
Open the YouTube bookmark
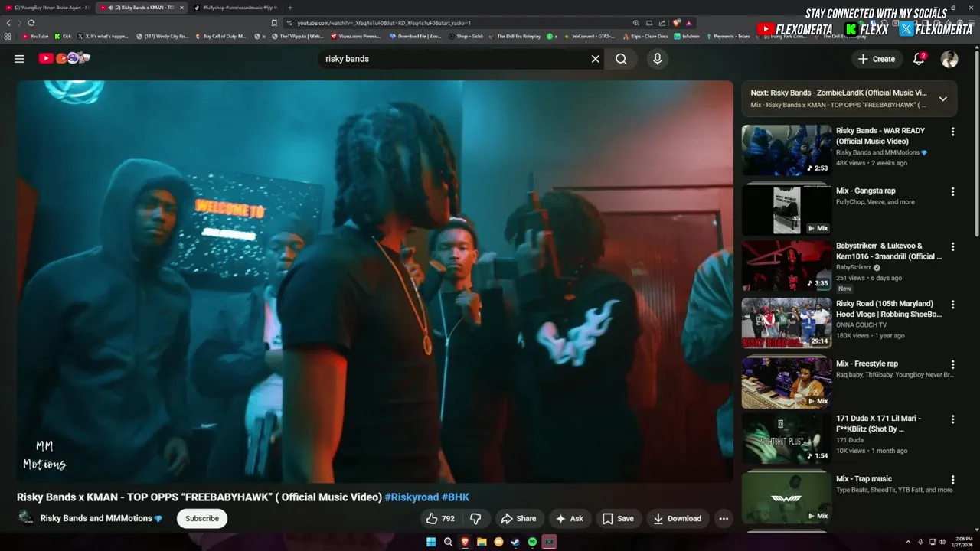coord(35,36)
